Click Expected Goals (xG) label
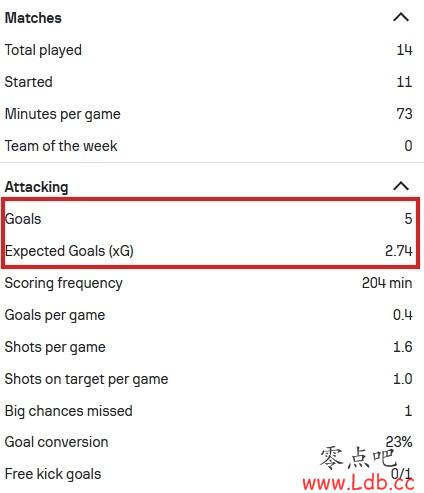 pyautogui.click(x=69, y=251)
